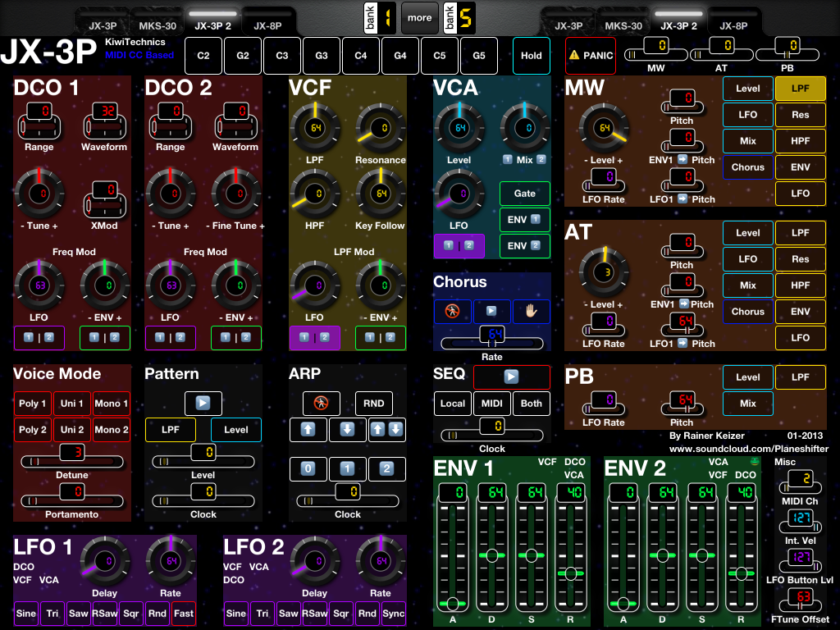
Task: Select Poly 1 voice mode
Action: coord(33,404)
